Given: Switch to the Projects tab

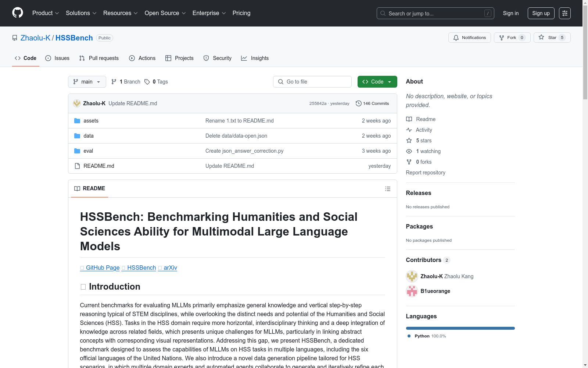Looking at the screenshot, I should pyautogui.click(x=179, y=58).
